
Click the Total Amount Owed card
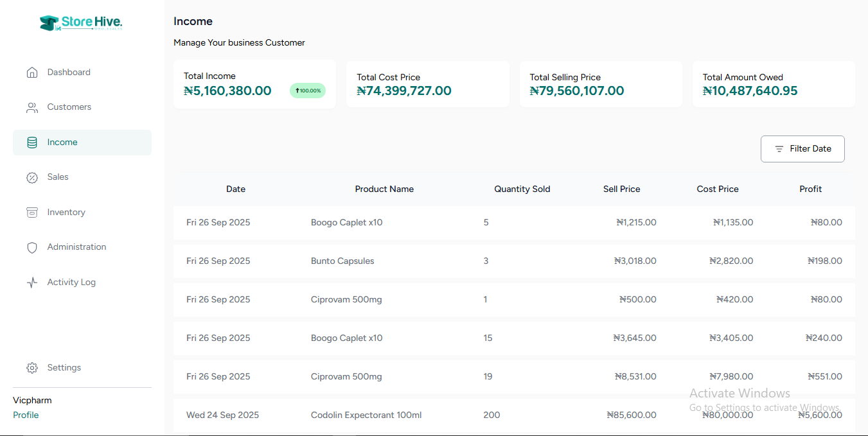point(773,84)
